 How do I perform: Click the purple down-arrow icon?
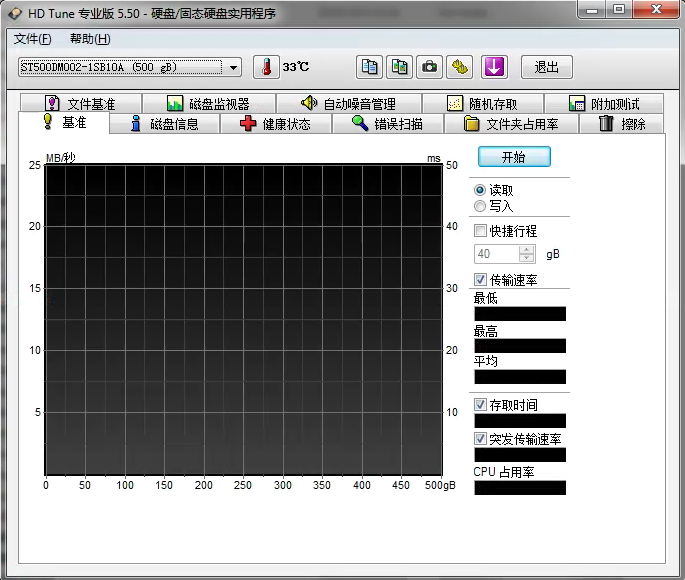pyautogui.click(x=495, y=67)
